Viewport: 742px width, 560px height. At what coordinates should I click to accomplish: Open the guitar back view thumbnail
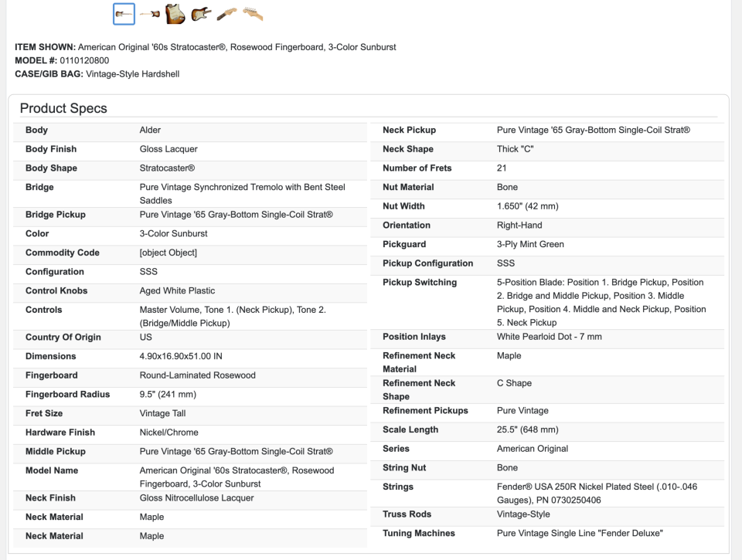(150, 13)
